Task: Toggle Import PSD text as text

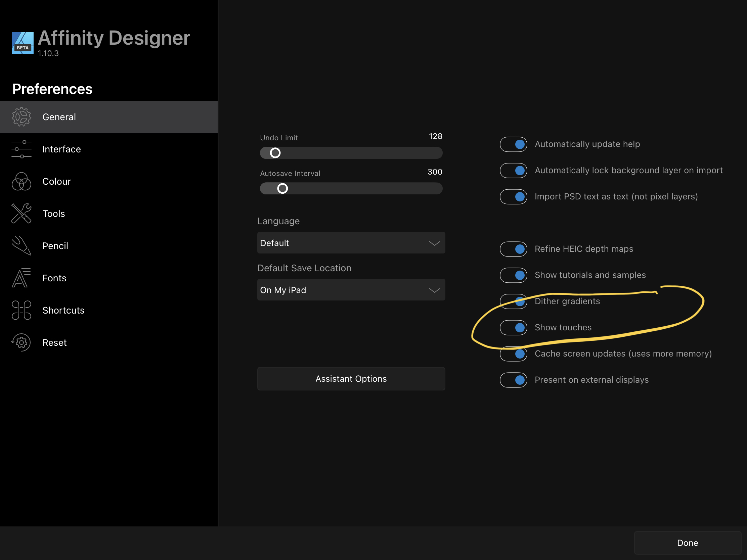Action: coord(513,196)
